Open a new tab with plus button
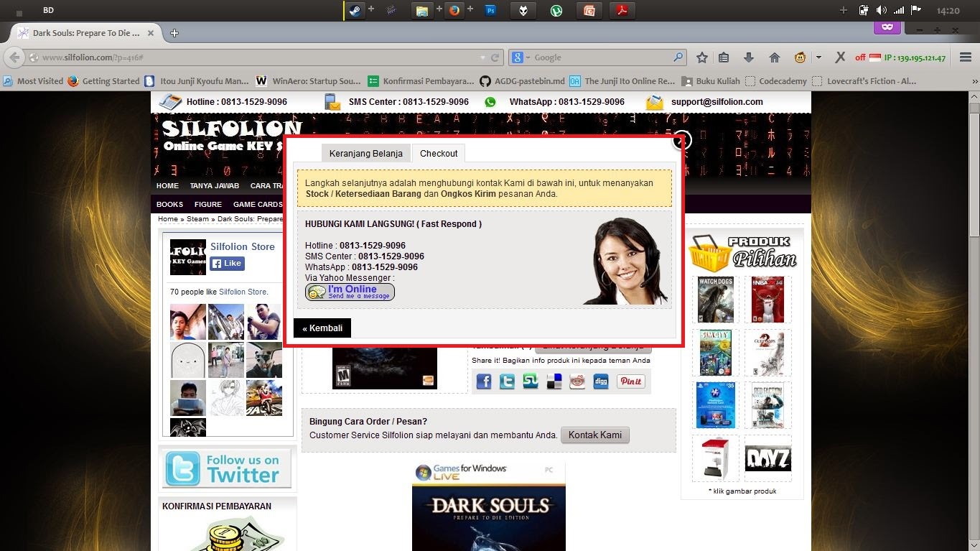The image size is (980, 551). click(x=174, y=33)
